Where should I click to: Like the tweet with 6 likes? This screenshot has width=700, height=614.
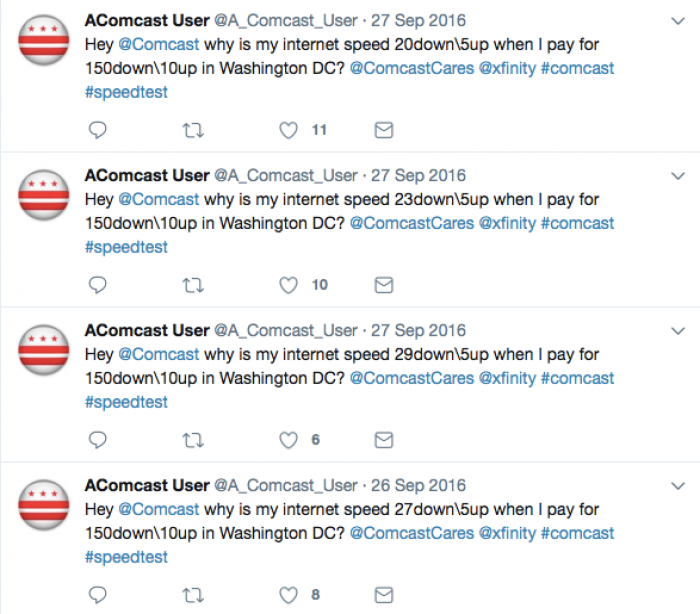[288, 440]
